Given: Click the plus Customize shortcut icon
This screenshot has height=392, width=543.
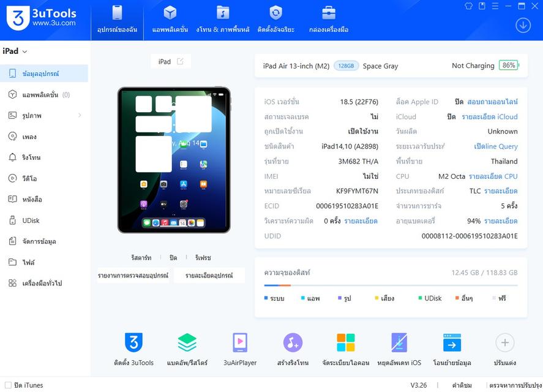Looking at the screenshot, I should [x=505, y=342].
